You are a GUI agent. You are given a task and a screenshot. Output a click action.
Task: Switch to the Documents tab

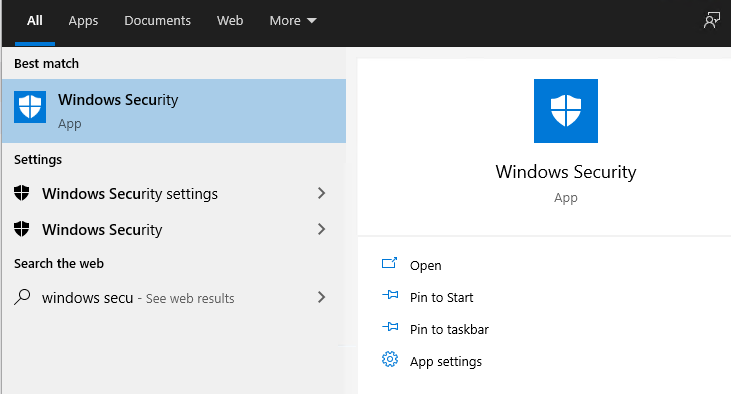[x=157, y=21]
